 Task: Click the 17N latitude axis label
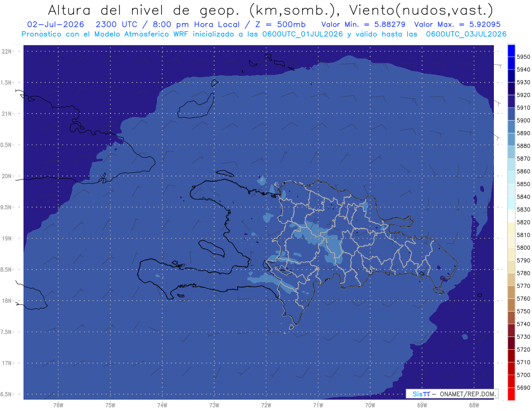(7, 363)
